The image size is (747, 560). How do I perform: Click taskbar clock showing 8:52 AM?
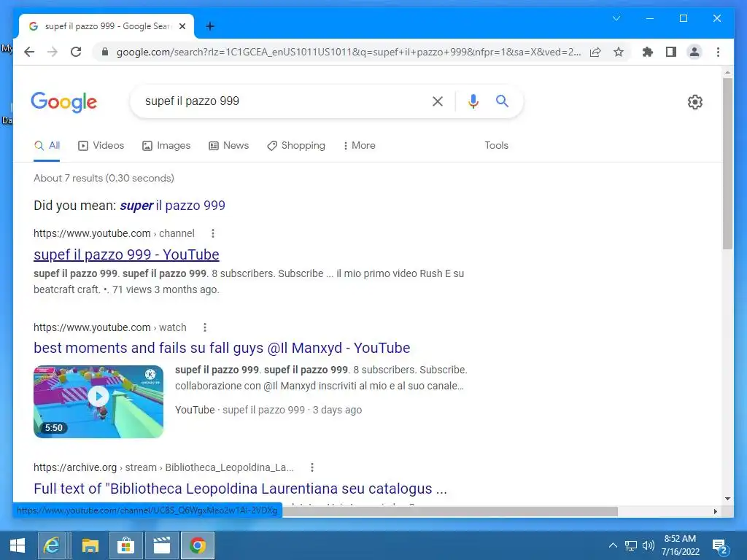point(681,545)
